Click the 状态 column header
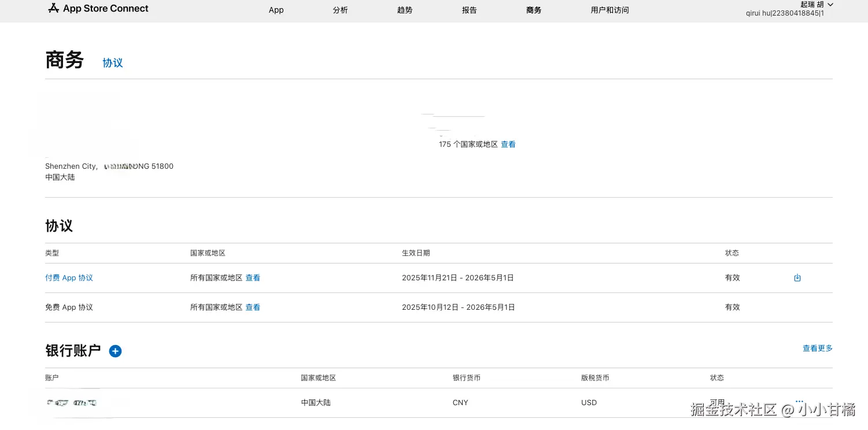 (716, 377)
